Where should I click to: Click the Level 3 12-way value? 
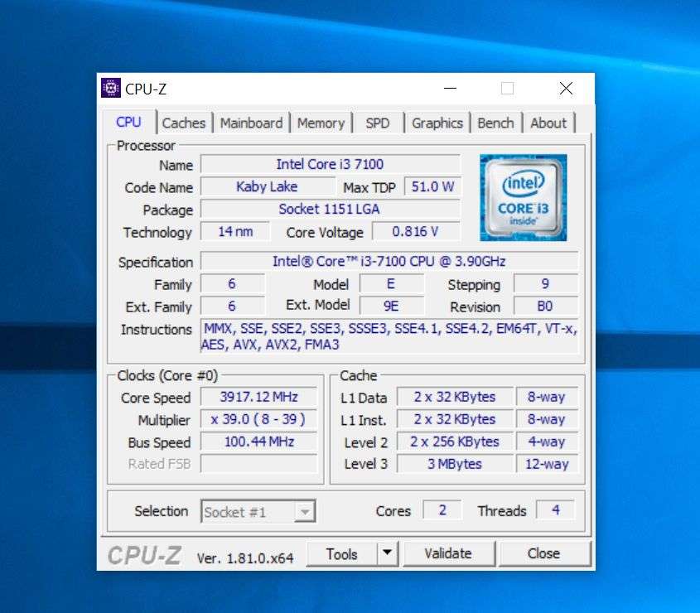(547, 464)
